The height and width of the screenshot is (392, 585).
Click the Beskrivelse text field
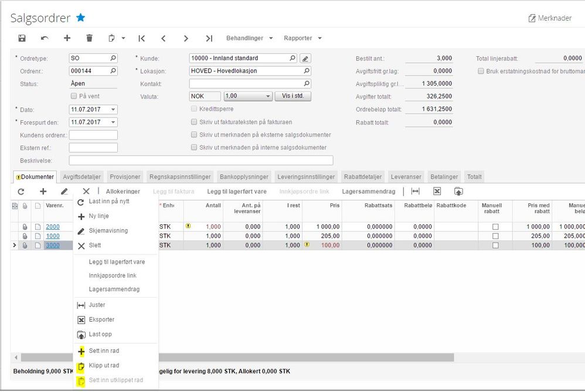point(200,161)
